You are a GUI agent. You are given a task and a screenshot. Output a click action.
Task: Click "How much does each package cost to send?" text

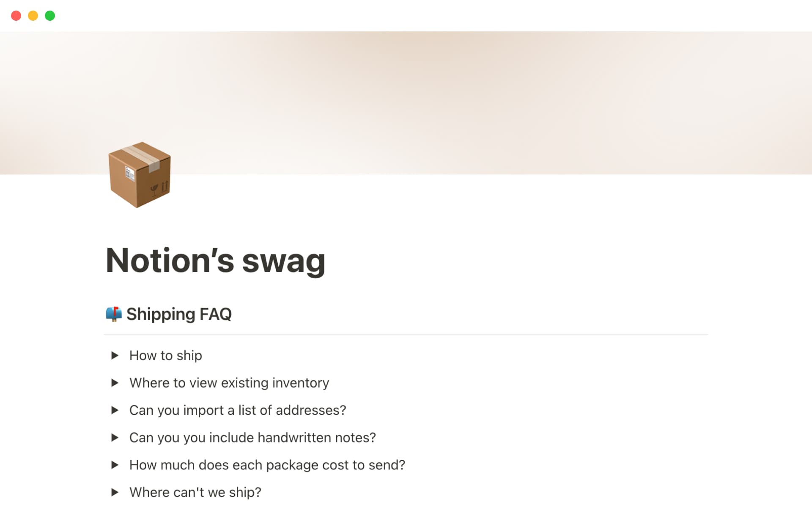[266, 465]
